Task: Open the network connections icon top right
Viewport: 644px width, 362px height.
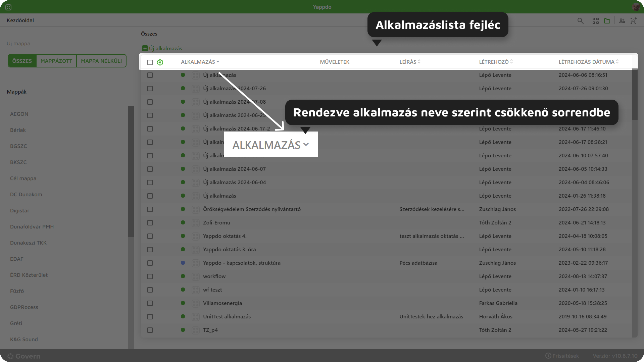Action: coord(634,20)
